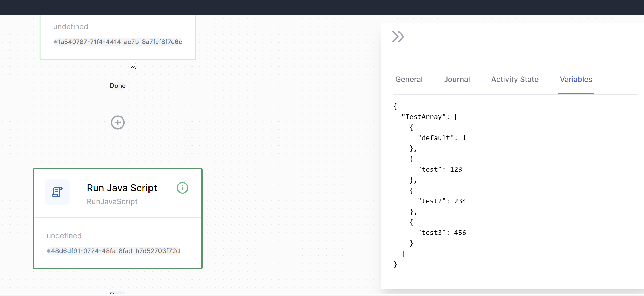Click the script icon on the Run Java Script node
This screenshot has height=296, width=644.
coord(57,192)
